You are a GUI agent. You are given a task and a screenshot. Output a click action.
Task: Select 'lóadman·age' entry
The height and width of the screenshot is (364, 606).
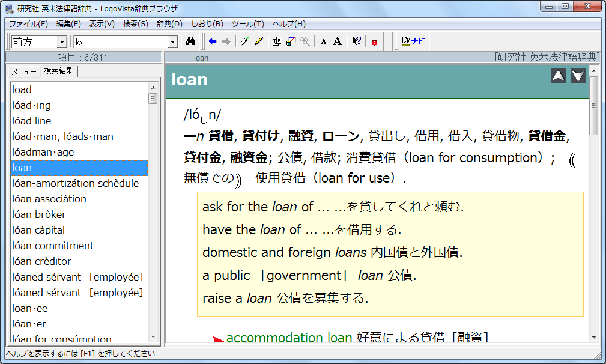pos(79,152)
